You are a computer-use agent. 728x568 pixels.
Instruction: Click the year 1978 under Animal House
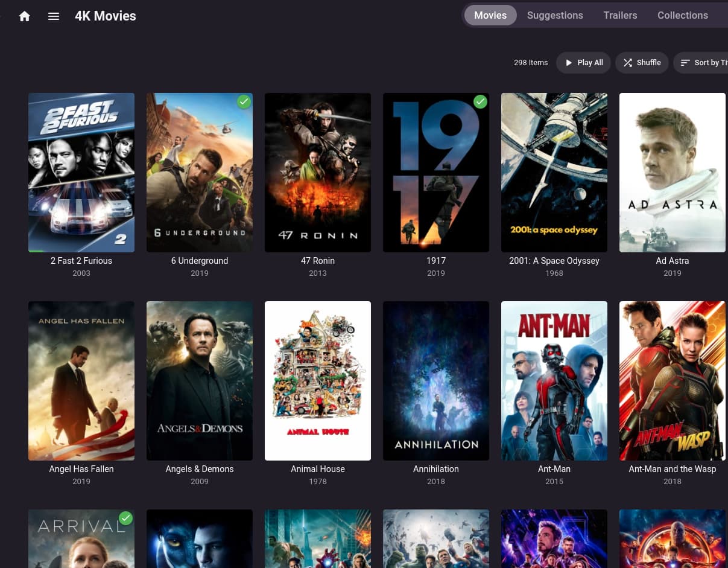[318, 482]
